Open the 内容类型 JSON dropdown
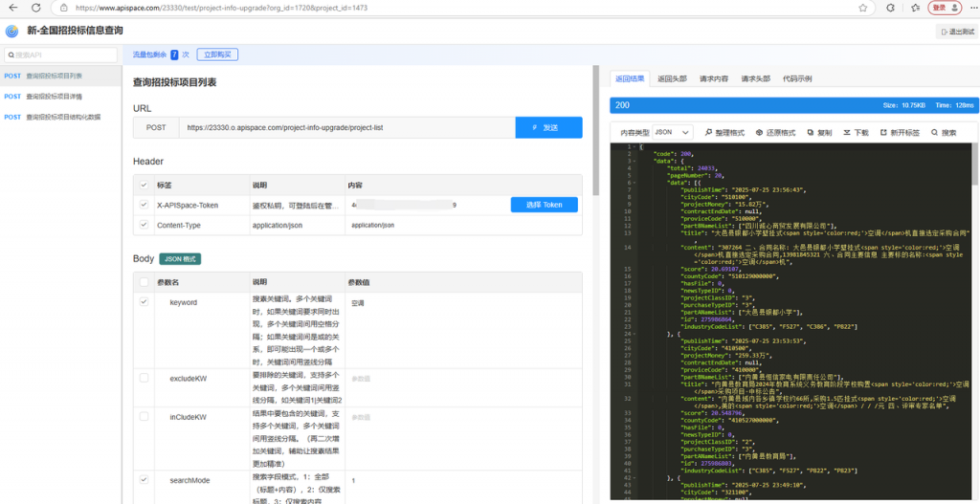 pyautogui.click(x=674, y=133)
